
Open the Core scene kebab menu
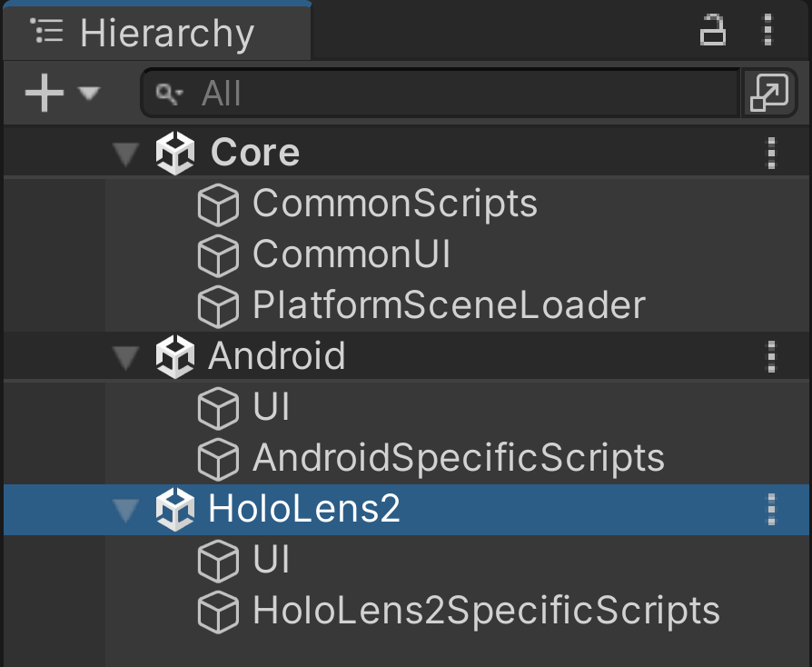tap(772, 153)
